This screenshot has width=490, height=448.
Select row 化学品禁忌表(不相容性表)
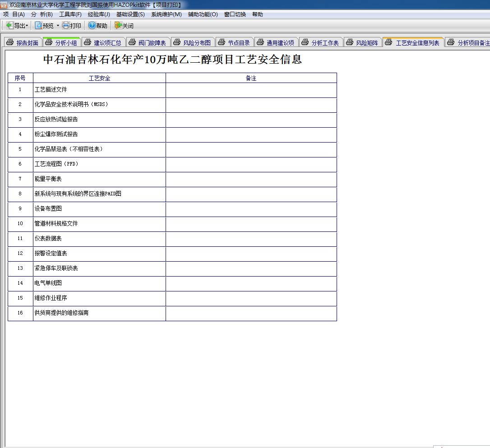point(172,150)
